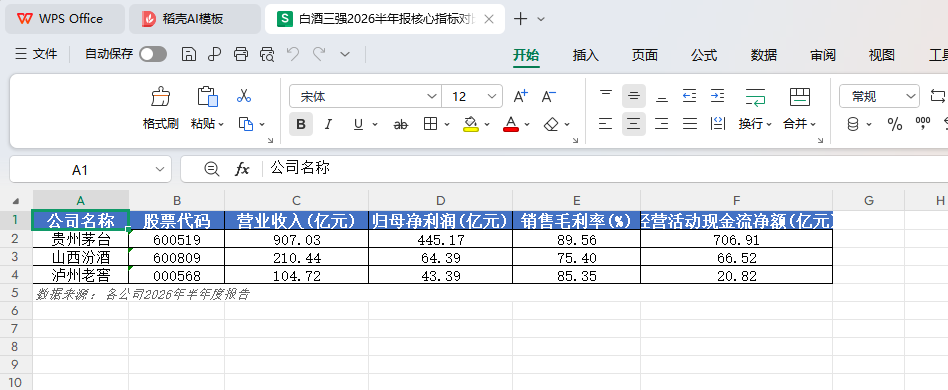Image resolution: width=948 pixels, height=390 pixels.
Task: Go to the WPS Office home tab
Action: (65, 19)
